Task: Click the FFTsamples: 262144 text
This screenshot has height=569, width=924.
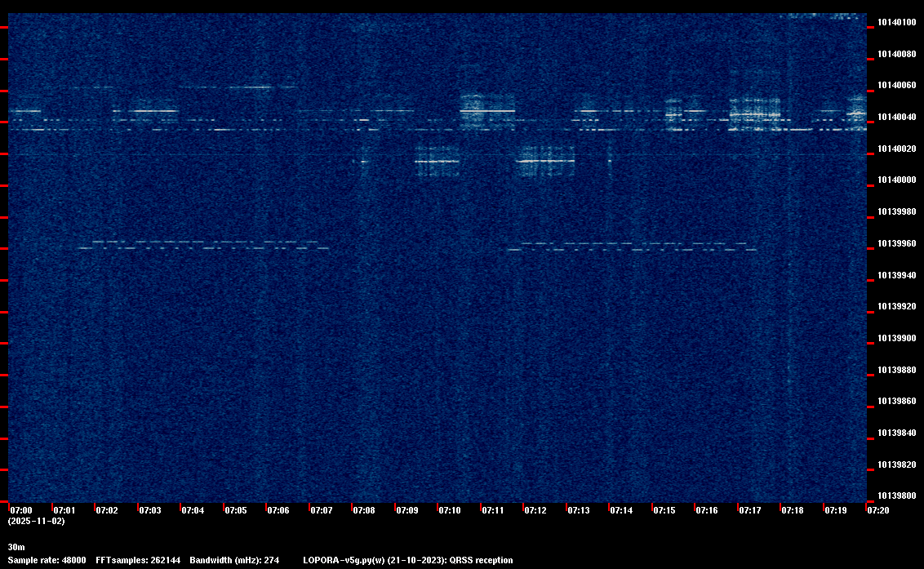Action: 138,560
